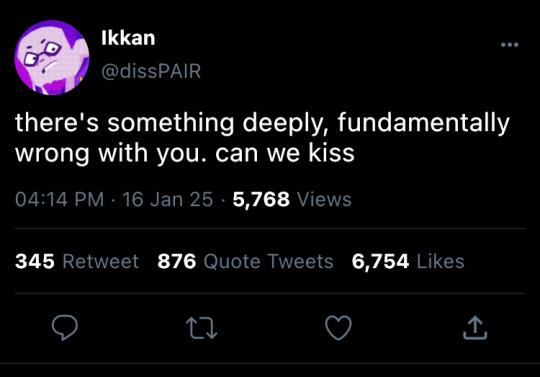Image resolution: width=540 pixels, height=377 pixels.
Task: View the 345 Retweet list
Action: [x=77, y=261]
